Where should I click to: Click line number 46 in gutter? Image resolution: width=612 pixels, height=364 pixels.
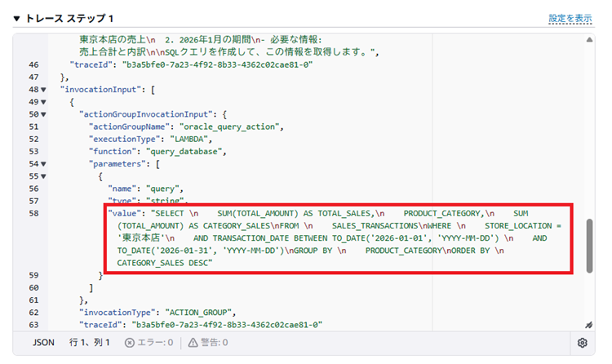(33, 64)
